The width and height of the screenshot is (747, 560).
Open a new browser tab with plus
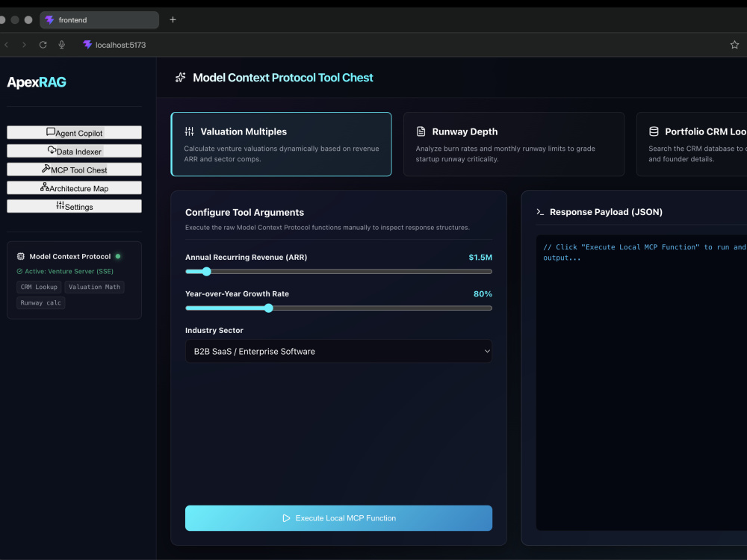173,19
